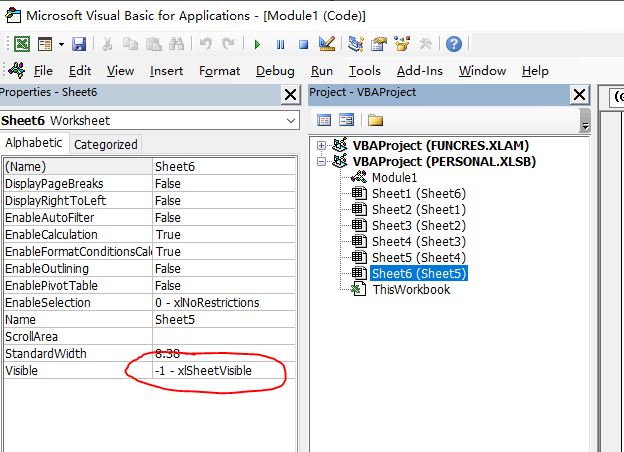Image resolution: width=624 pixels, height=452 pixels.
Task: Open the Help menu
Action: pyautogui.click(x=535, y=71)
